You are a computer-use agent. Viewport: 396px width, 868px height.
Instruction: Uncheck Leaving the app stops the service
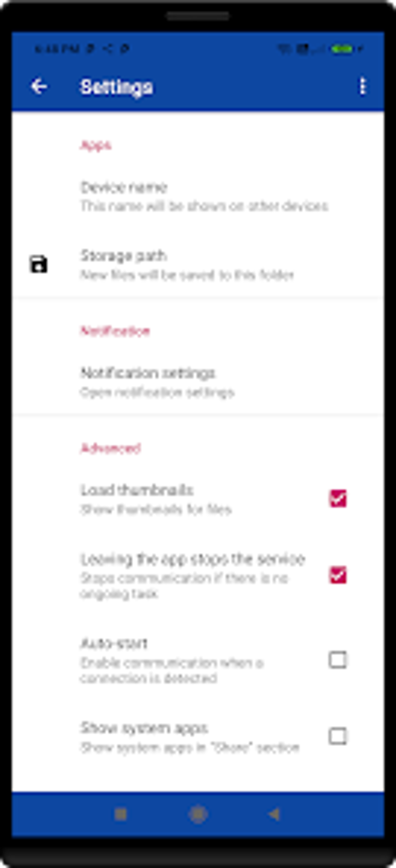[338, 575]
